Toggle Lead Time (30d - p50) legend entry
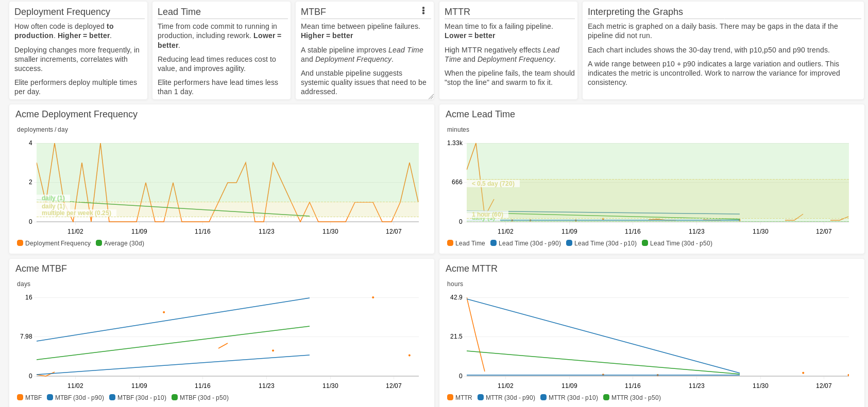 677,243
